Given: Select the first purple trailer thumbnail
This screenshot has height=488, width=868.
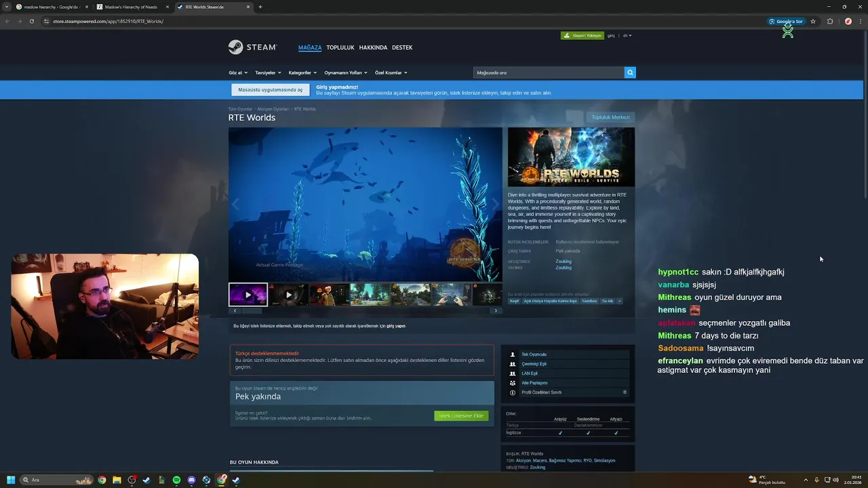Looking at the screenshot, I should (248, 295).
